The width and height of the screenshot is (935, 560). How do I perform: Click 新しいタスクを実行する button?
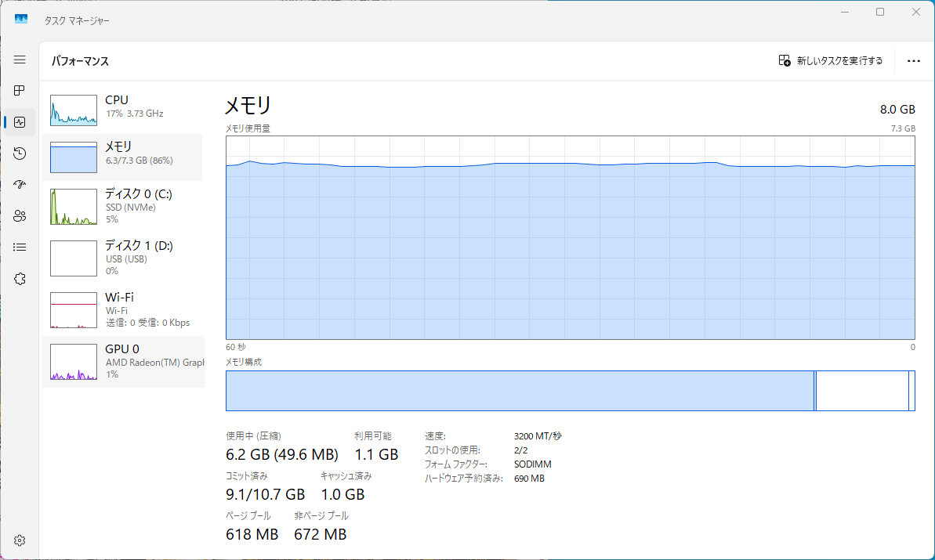coord(830,61)
